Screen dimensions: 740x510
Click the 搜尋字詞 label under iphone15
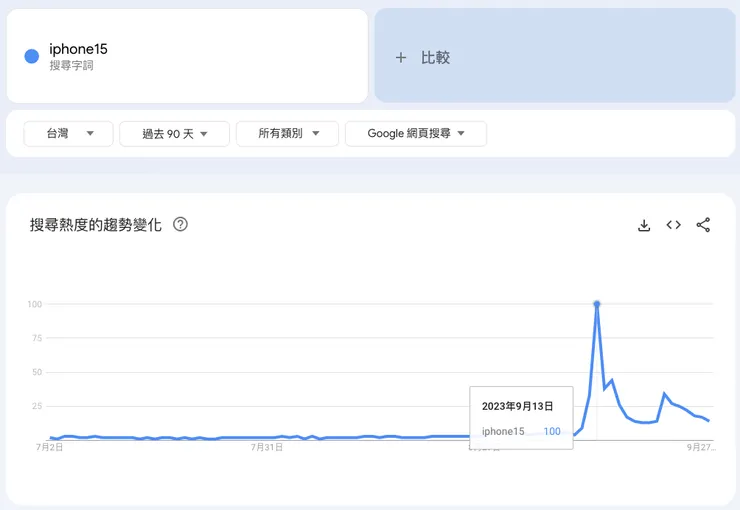71,66
